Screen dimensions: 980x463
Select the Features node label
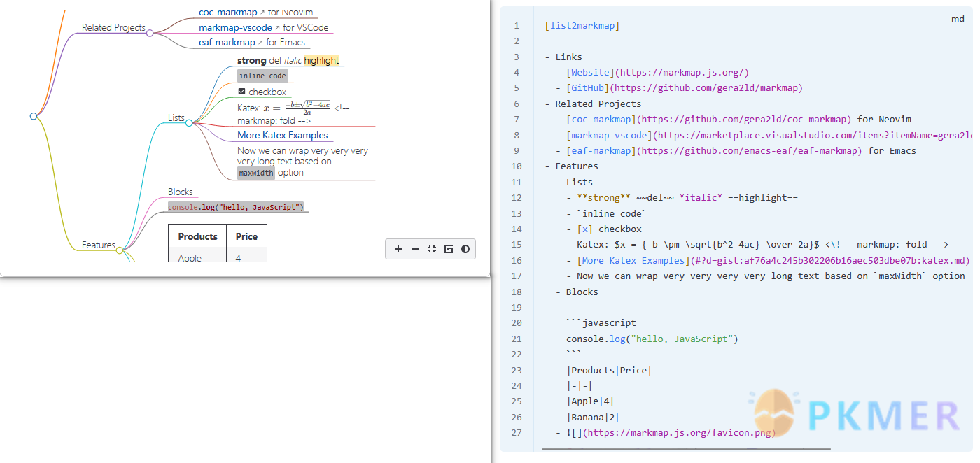tap(99, 245)
